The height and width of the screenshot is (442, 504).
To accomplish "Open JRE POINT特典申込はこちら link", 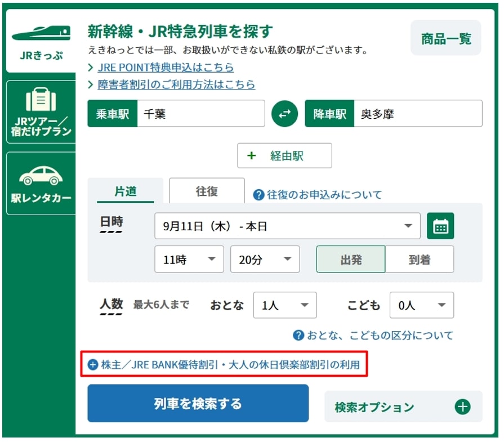I will click(166, 68).
